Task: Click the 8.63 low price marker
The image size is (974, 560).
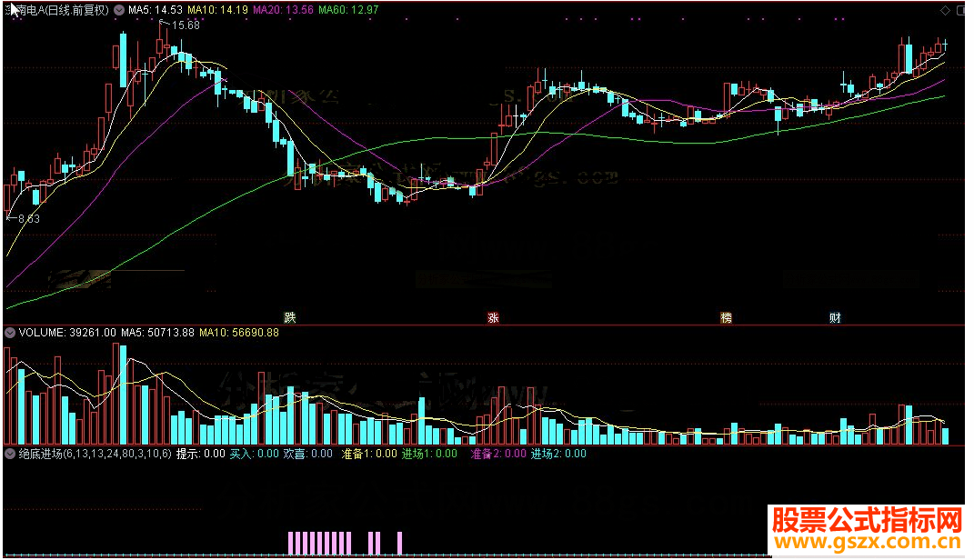Action: [x=28, y=218]
